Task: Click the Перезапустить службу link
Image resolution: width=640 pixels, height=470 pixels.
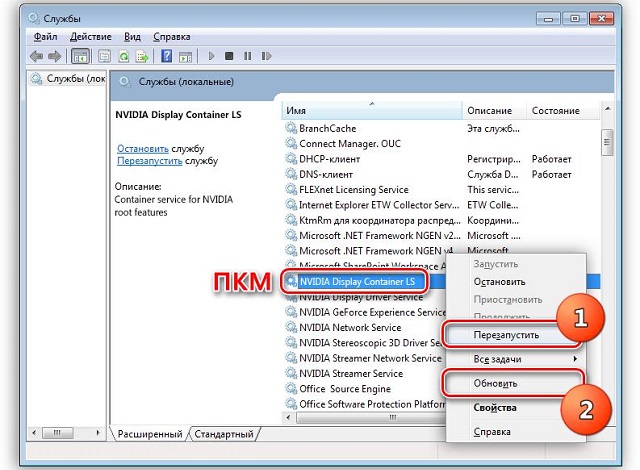Action: [x=150, y=161]
